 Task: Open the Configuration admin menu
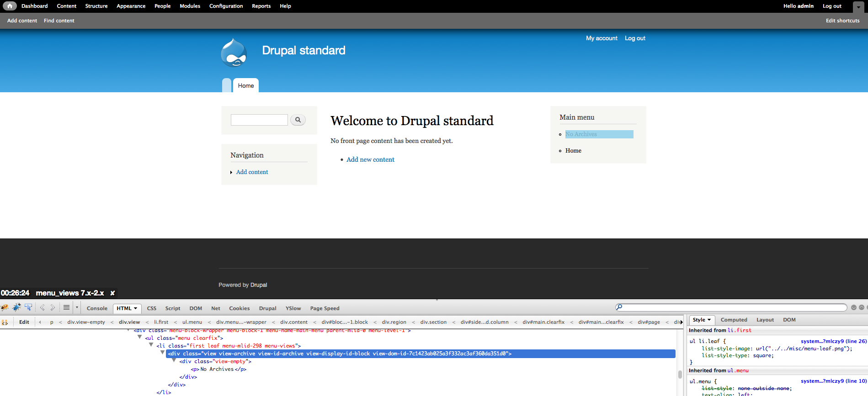[226, 6]
